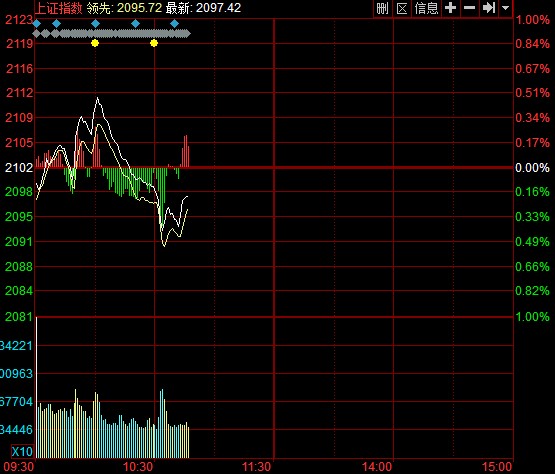555x474 pixels.
Task: Open the toolbar dropdown arrow
Action: pyautogui.click(x=506, y=8)
